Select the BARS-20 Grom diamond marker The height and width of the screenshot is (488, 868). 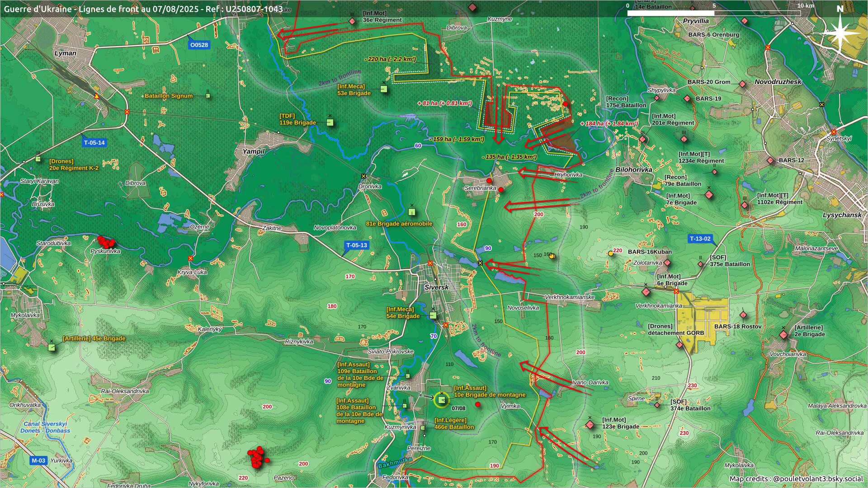tap(742, 84)
